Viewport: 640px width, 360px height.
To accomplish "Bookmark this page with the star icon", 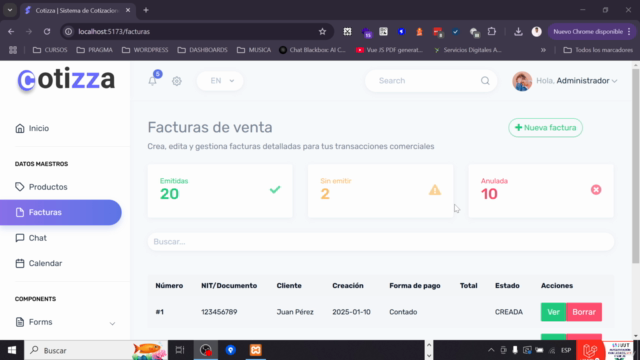I will coord(322,31).
